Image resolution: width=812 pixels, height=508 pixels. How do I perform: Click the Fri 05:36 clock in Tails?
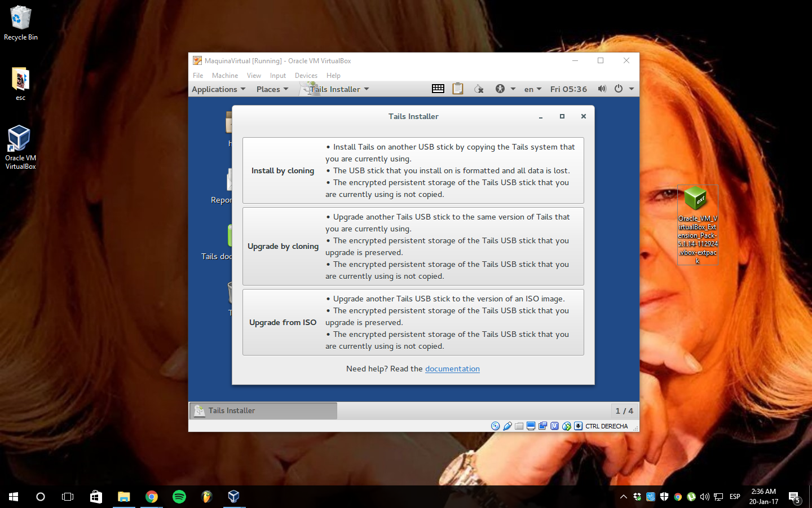568,89
